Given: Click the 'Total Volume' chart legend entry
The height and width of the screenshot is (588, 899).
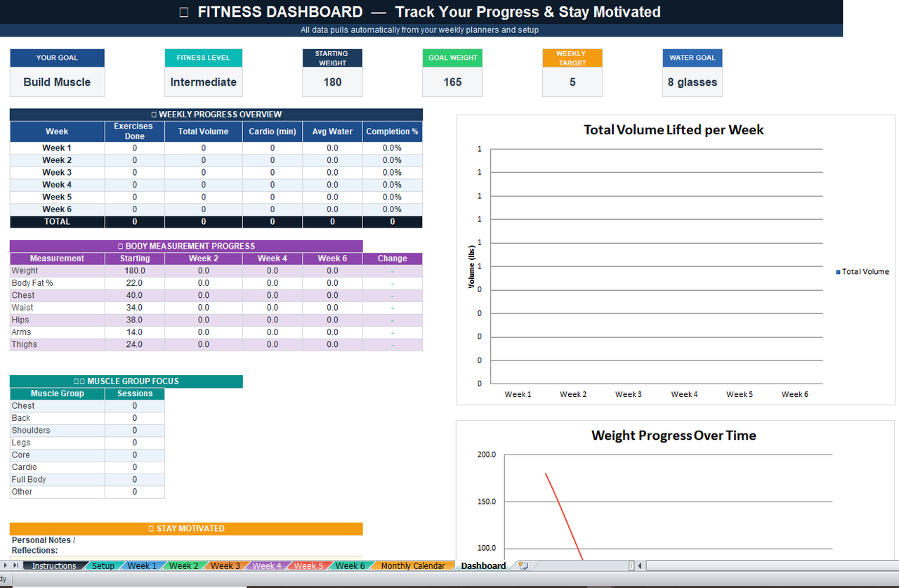Looking at the screenshot, I should (x=862, y=272).
